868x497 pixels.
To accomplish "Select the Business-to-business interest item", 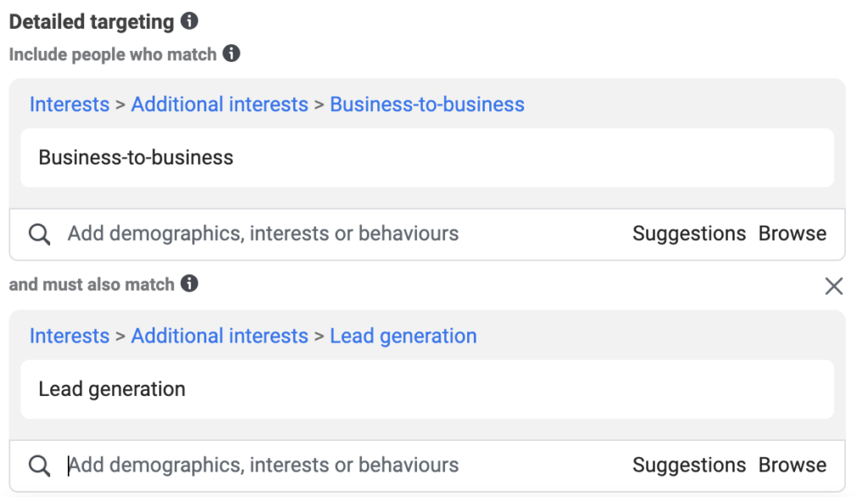I will click(427, 158).
